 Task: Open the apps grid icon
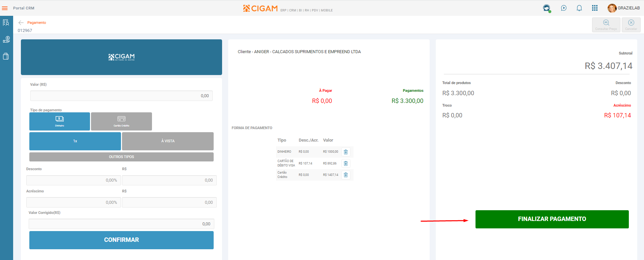595,8
